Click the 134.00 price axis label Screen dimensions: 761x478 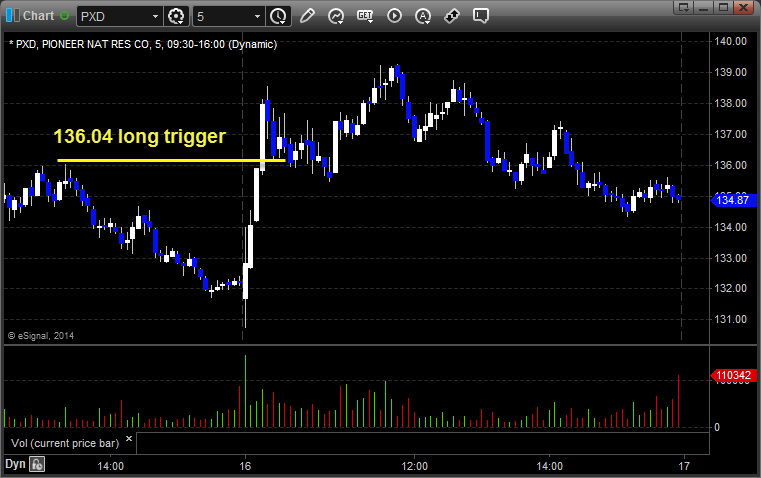[730, 227]
